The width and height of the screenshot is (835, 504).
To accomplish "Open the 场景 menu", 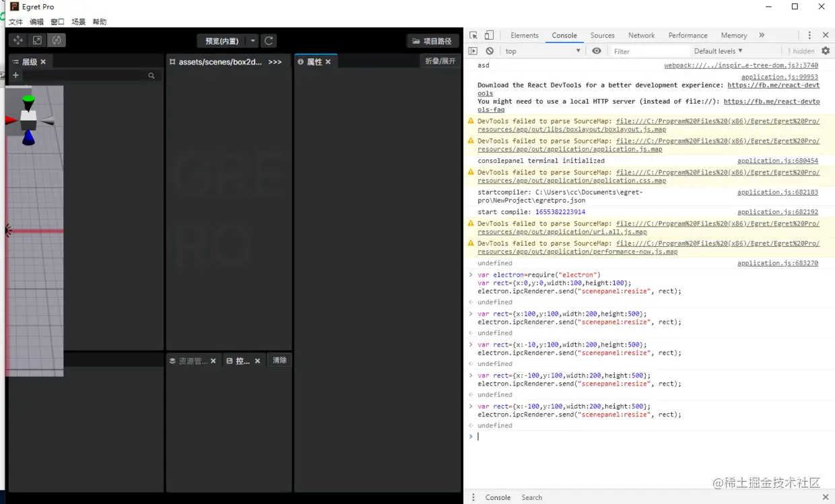I will 79,22.
